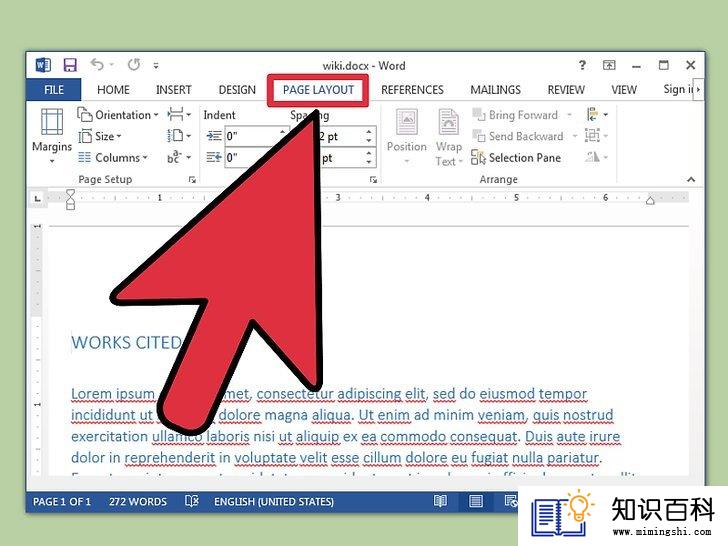Open Word Help question mark

pos(582,65)
